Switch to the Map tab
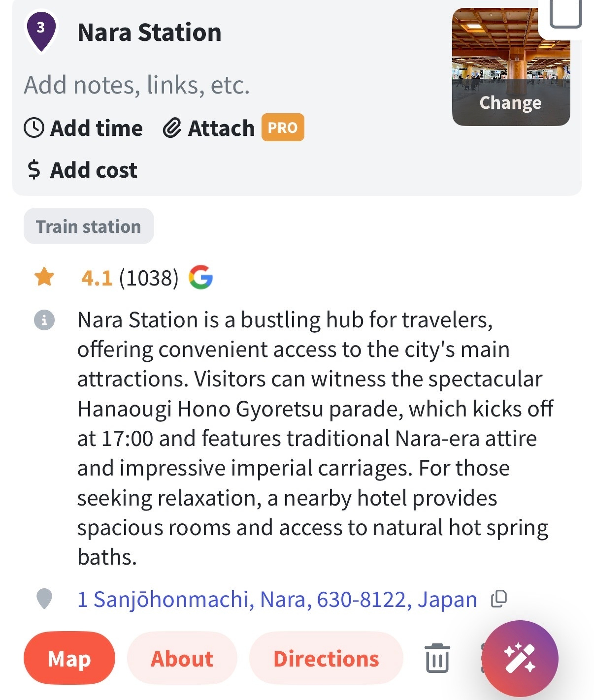 (69, 659)
